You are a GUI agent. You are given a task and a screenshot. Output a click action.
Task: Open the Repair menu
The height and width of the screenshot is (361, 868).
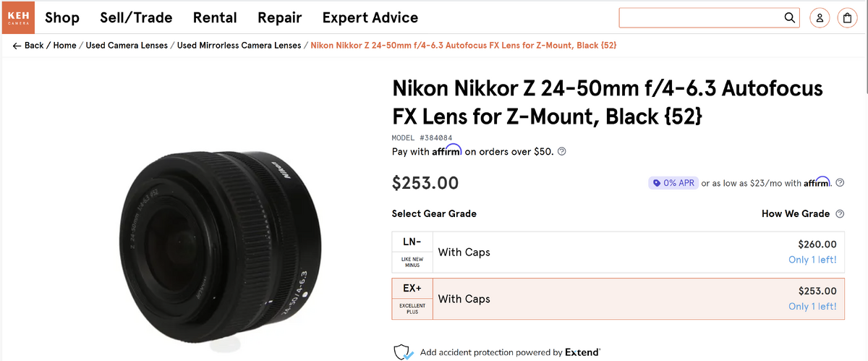279,17
